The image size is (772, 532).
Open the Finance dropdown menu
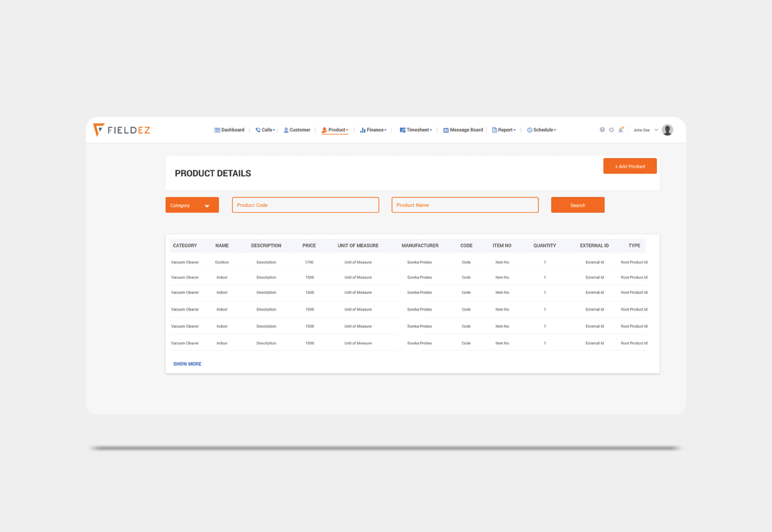(373, 130)
